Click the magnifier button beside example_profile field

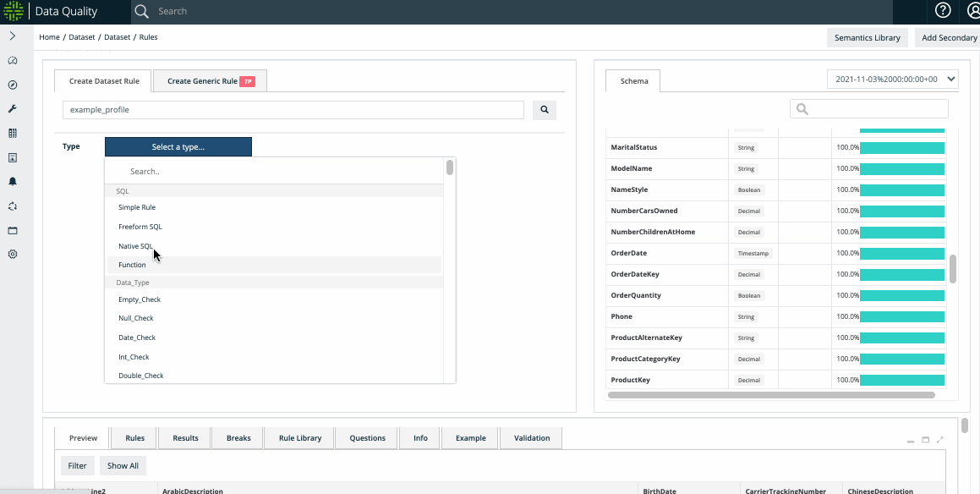(x=544, y=110)
